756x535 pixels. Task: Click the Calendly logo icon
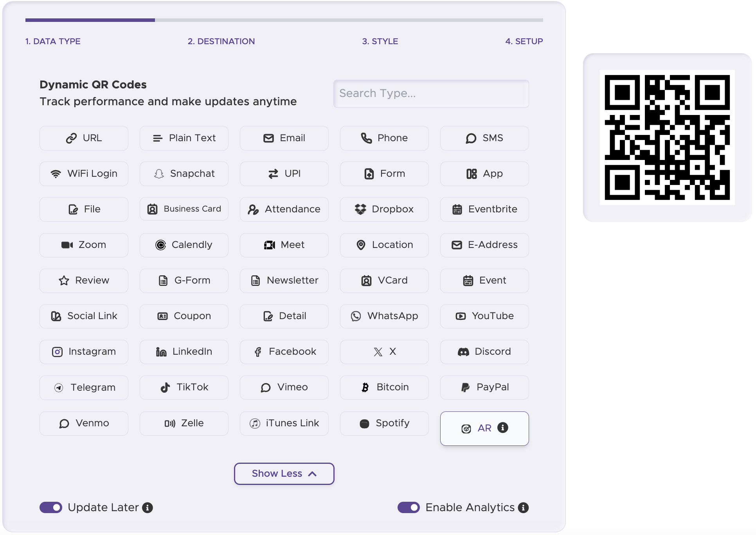[160, 245]
